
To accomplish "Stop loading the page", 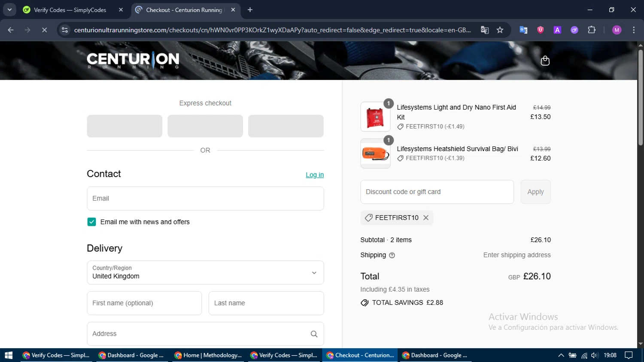I will tap(44, 30).
